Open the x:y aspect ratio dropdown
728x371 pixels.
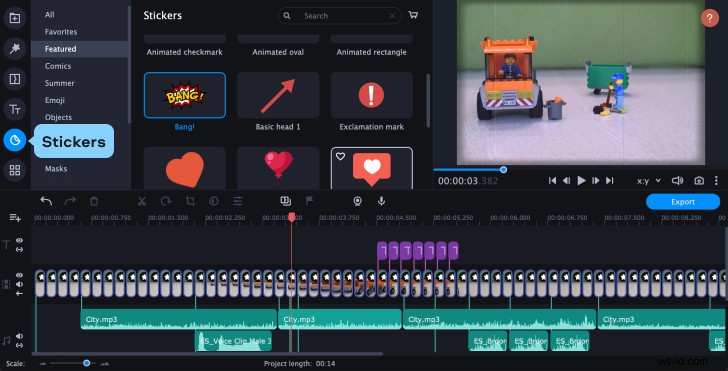coord(649,181)
